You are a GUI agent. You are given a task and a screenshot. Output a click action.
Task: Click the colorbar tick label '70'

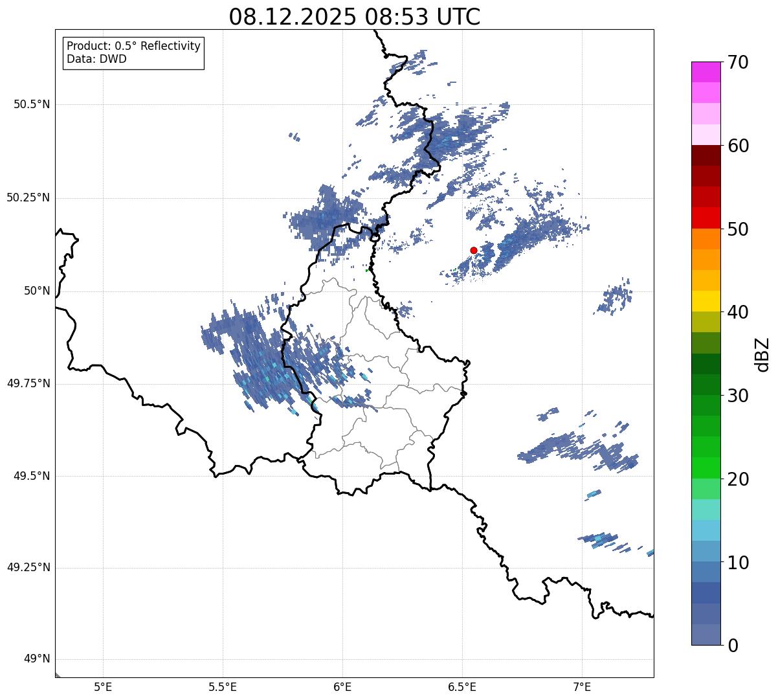coord(738,62)
